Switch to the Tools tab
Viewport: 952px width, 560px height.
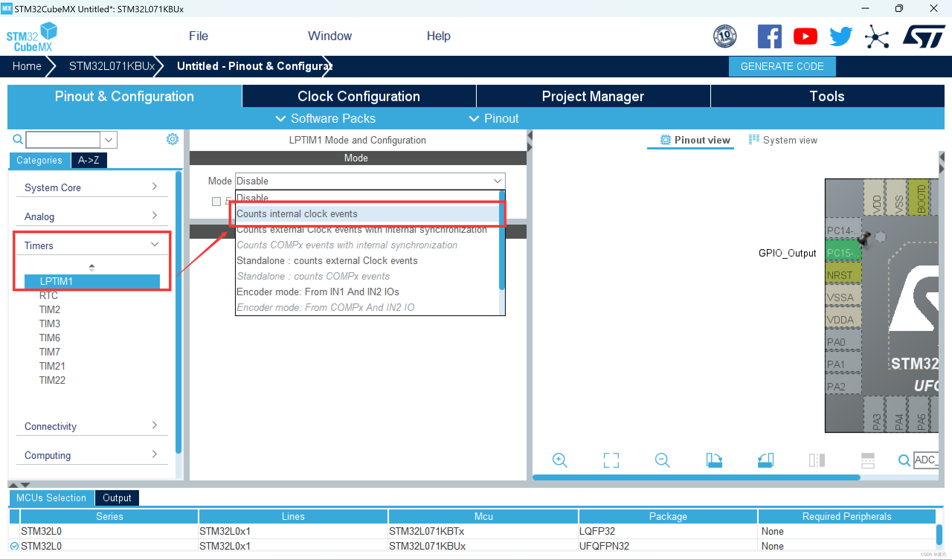click(x=827, y=96)
